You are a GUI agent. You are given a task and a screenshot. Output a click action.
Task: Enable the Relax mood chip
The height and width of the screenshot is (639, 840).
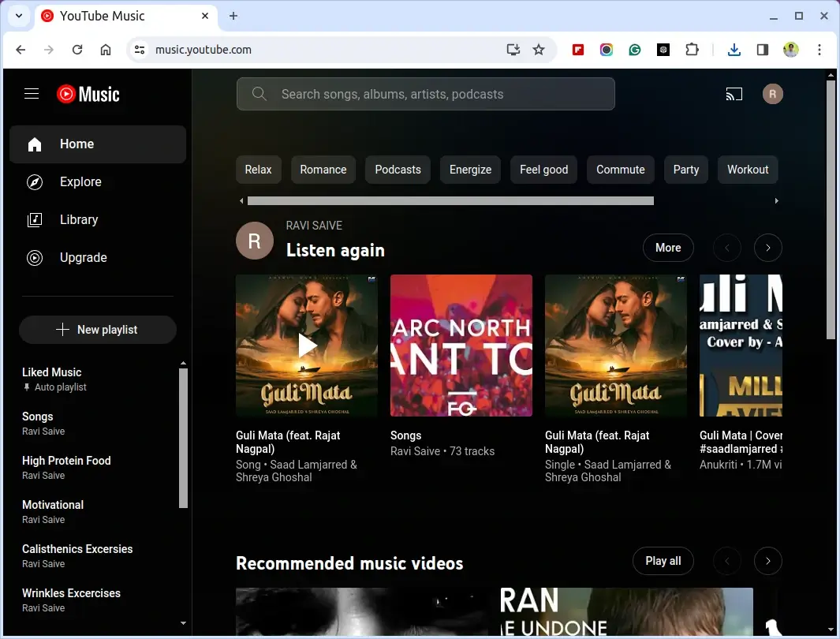[x=258, y=170]
